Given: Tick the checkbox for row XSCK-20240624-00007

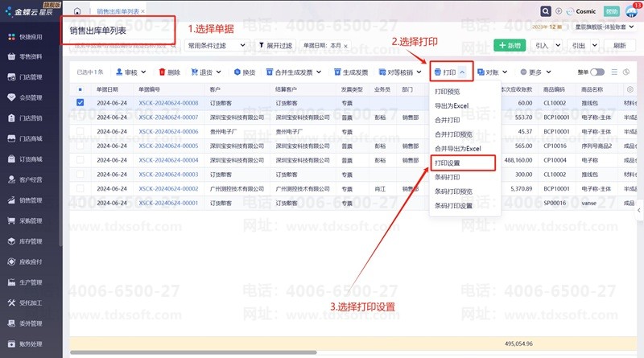Looking at the screenshot, I should (80, 117).
